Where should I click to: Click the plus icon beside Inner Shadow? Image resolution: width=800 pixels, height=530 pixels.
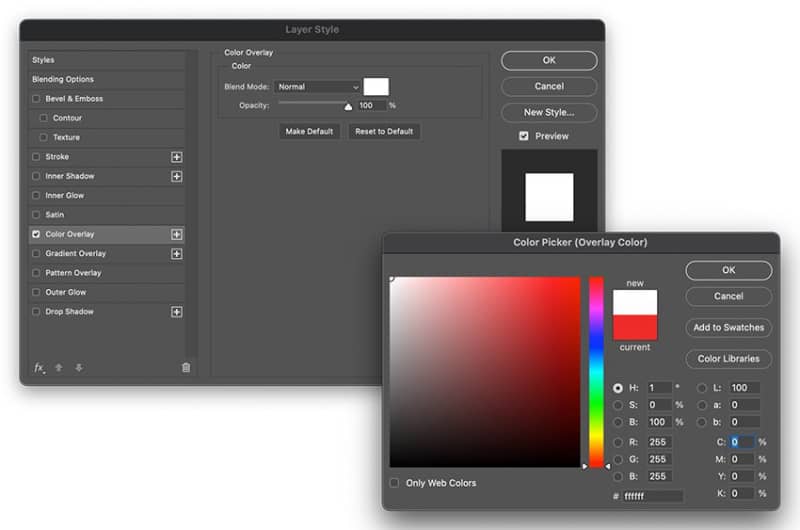click(x=177, y=176)
